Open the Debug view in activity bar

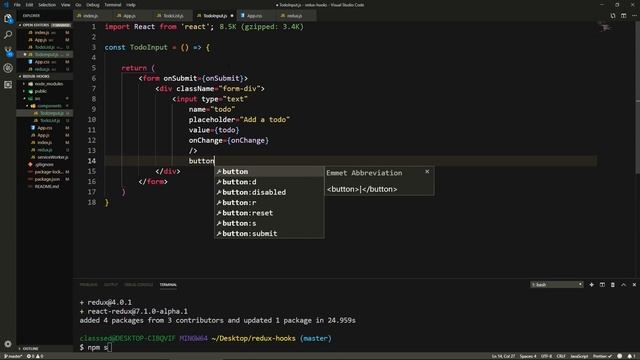(8, 68)
